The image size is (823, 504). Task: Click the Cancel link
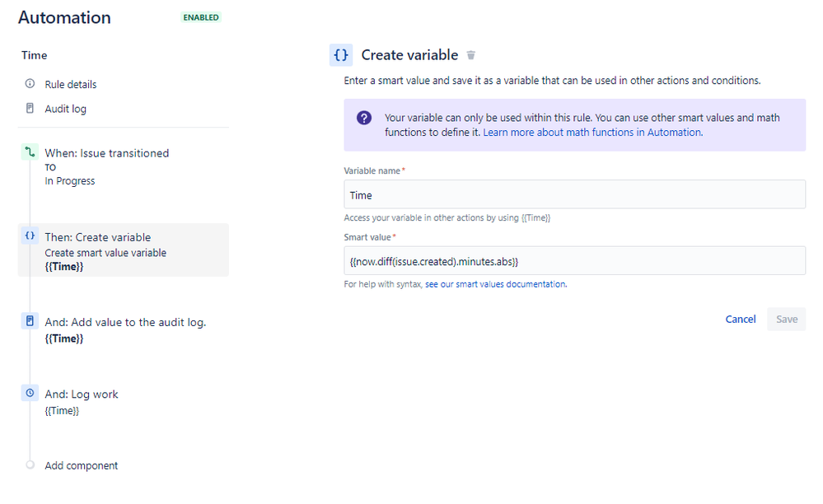(740, 319)
